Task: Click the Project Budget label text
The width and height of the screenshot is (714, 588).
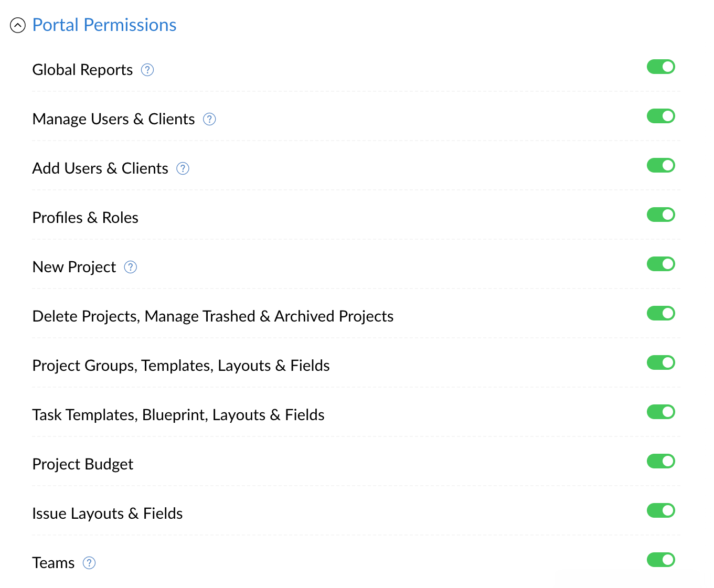Action: [x=82, y=464]
